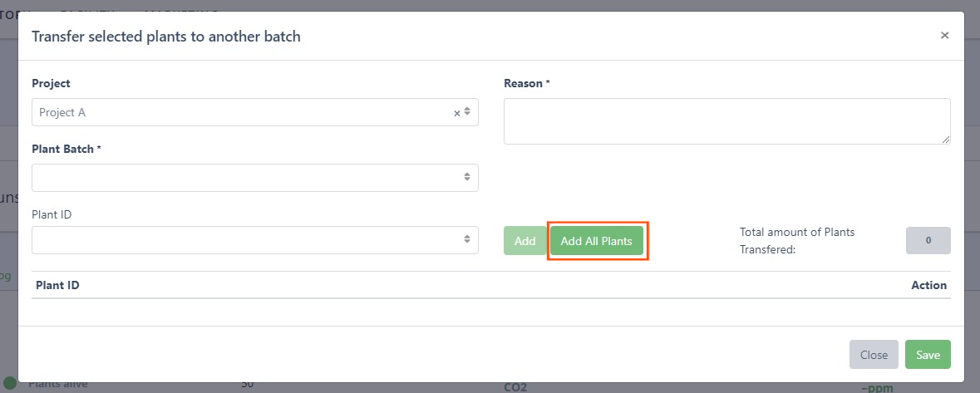Close the dialog with the X icon
The height and width of the screenshot is (393, 980).
pyautogui.click(x=944, y=36)
